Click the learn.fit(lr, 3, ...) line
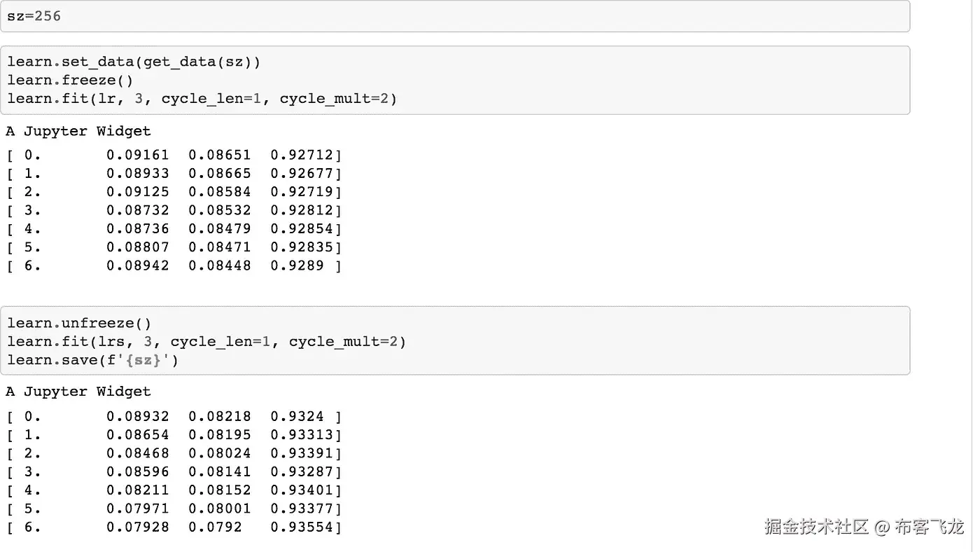Screen dimensions: 980x552 (202, 98)
